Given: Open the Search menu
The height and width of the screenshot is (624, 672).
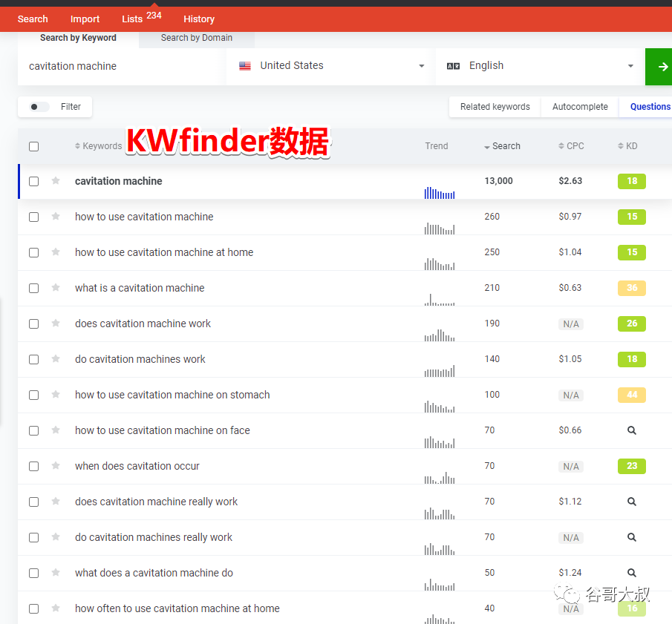Looking at the screenshot, I should tap(33, 19).
